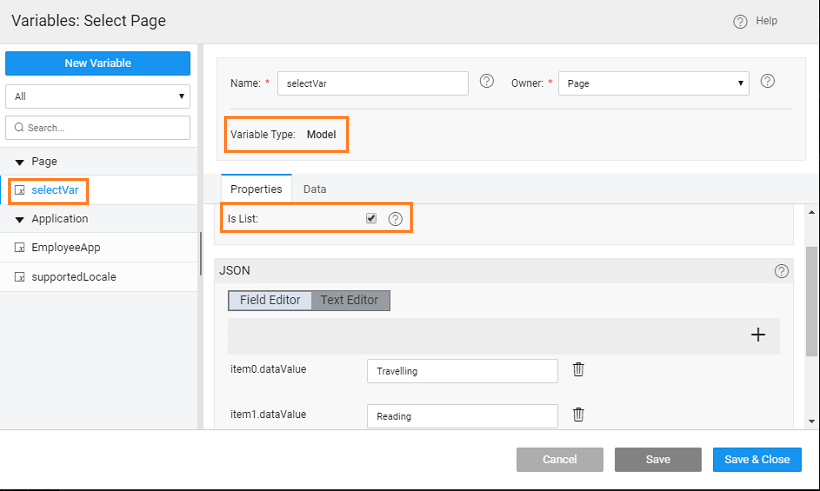The height and width of the screenshot is (491, 820).
Task: Collapse the Application variables group
Action: point(19,220)
